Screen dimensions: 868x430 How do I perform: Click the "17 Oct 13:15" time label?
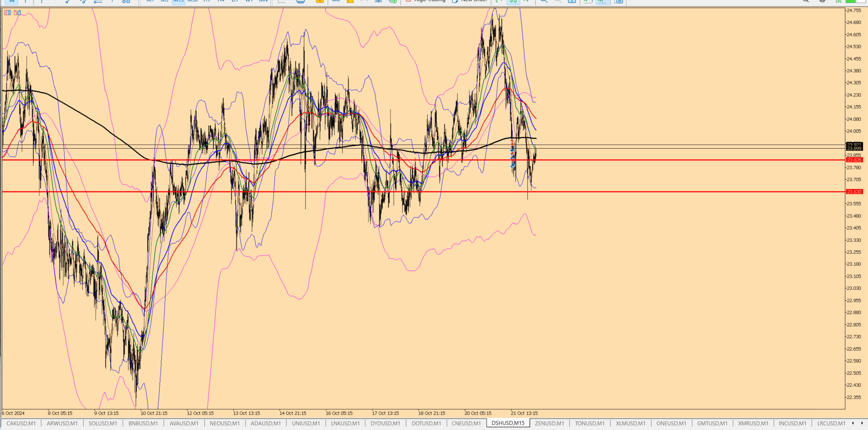386,413
